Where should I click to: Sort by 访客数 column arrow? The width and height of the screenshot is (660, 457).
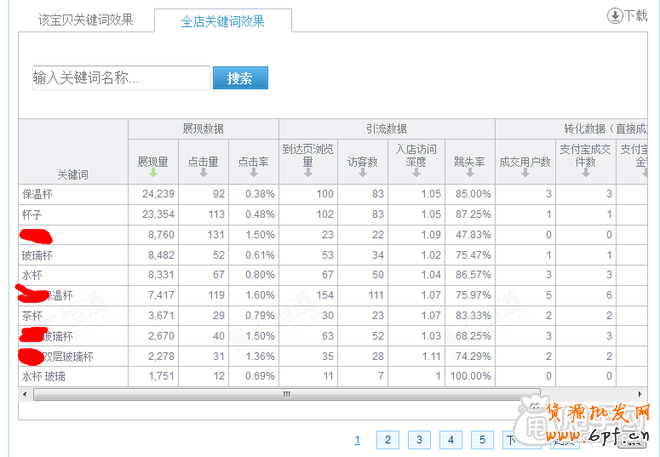coord(362,173)
